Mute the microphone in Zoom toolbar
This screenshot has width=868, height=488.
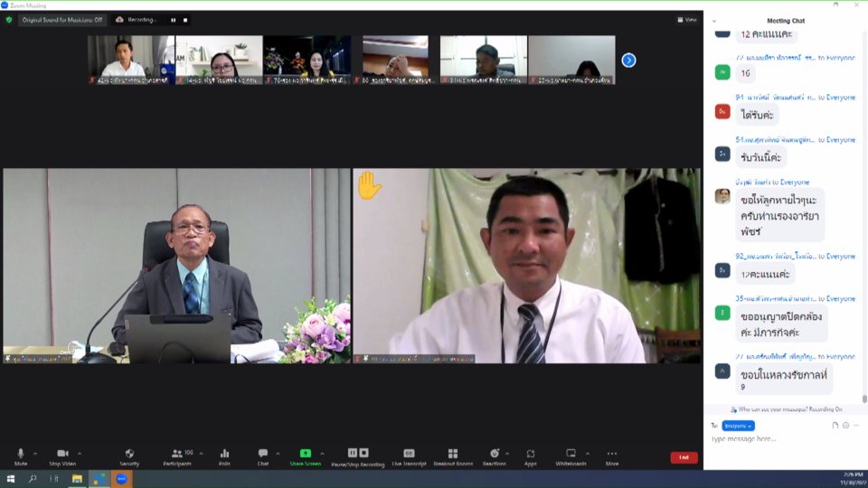pyautogui.click(x=21, y=457)
